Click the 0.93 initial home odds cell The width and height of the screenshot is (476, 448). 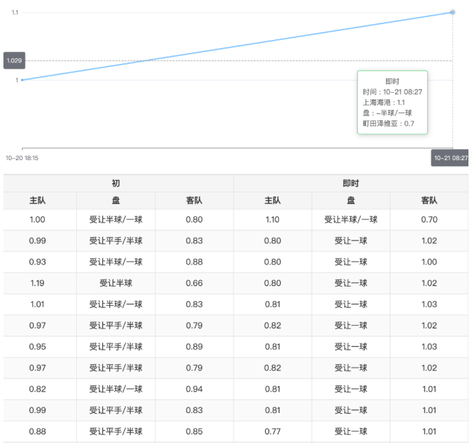[x=37, y=262]
